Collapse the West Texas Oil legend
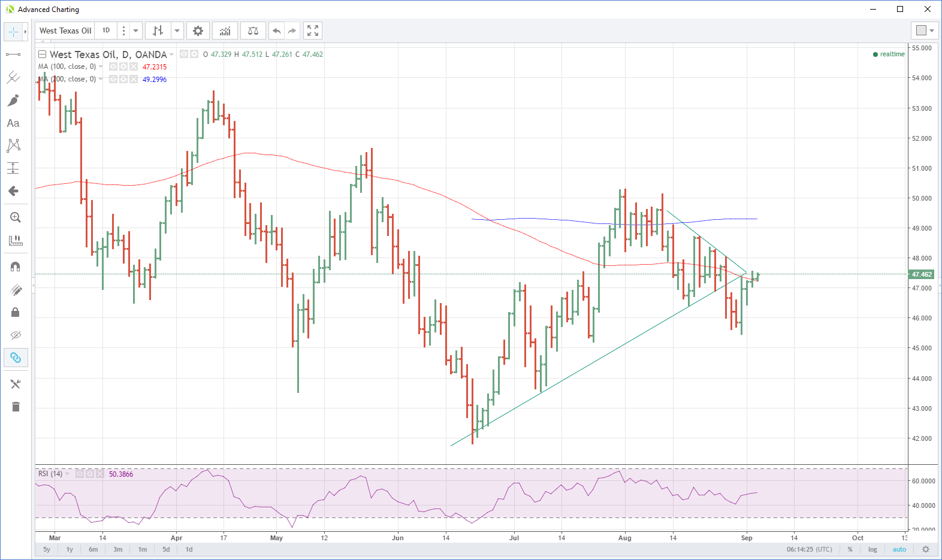This screenshot has width=942, height=560. click(42, 54)
